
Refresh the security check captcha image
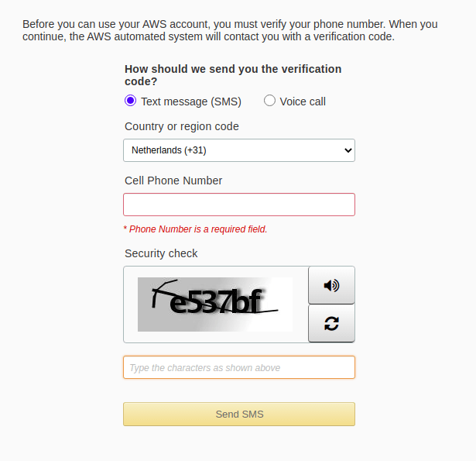pos(331,323)
